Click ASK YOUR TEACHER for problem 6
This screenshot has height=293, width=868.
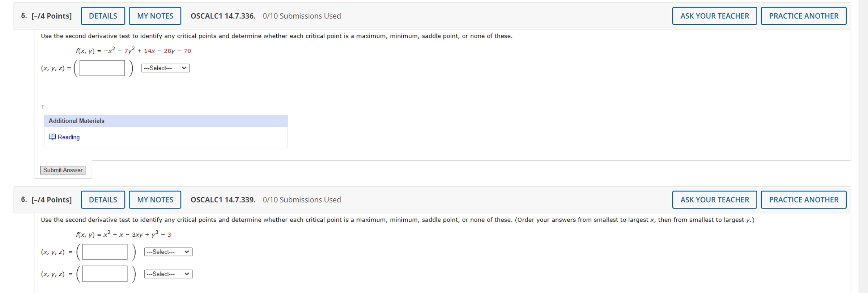(x=714, y=199)
